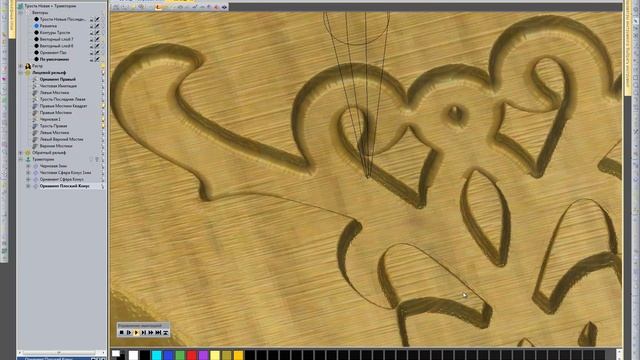Screen dimensions: 640x360
Task: Click toolpath icon of Черновая Зона
Action: click(36, 166)
